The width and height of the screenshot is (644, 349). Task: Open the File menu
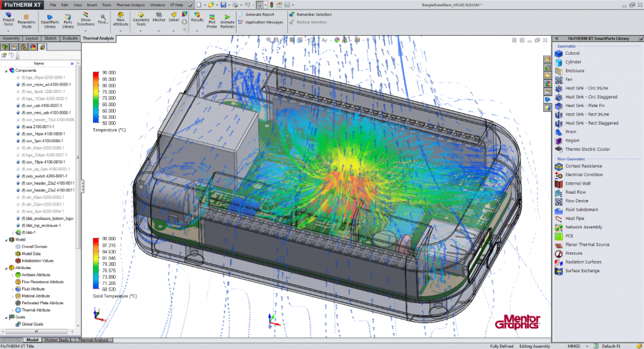53,5
